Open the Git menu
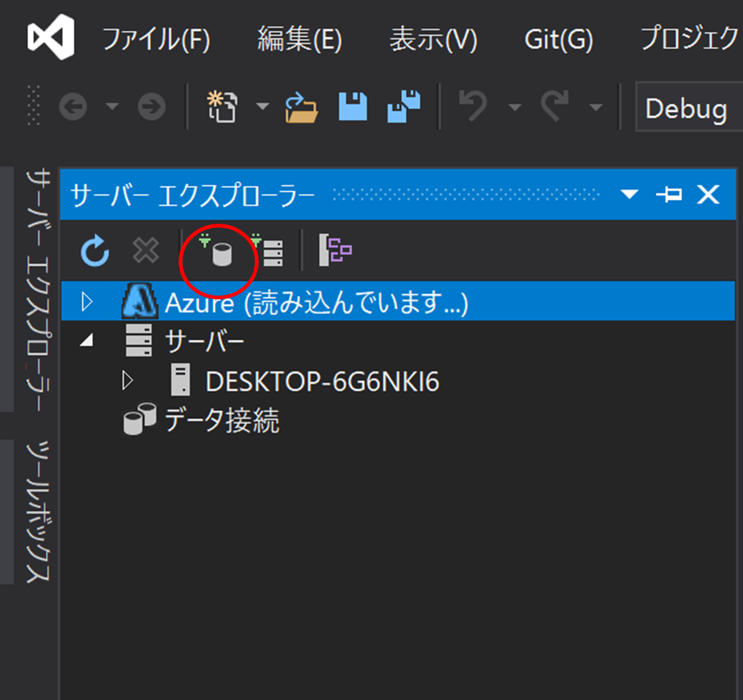Image resolution: width=743 pixels, height=700 pixels. [558, 40]
